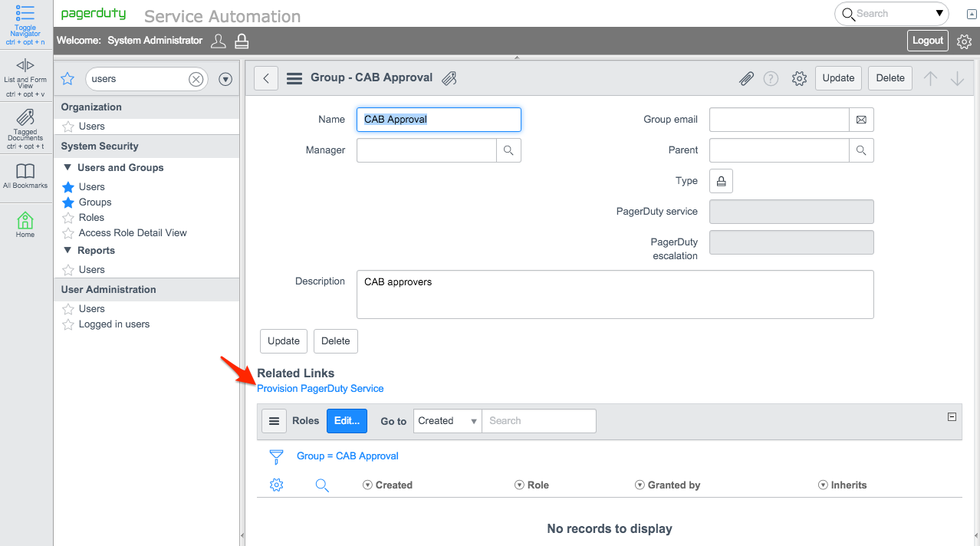Viewport: 980px width, 546px height.
Task: Open Access Role Detail View module
Action: pos(133,233)
